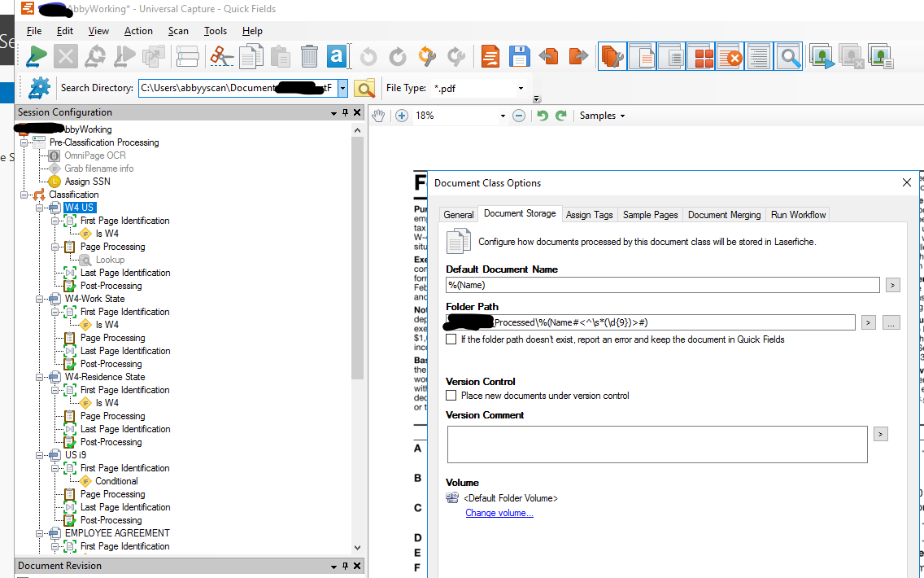
Task: Click the blue gear scan source icon
Action: click(40, 89)
